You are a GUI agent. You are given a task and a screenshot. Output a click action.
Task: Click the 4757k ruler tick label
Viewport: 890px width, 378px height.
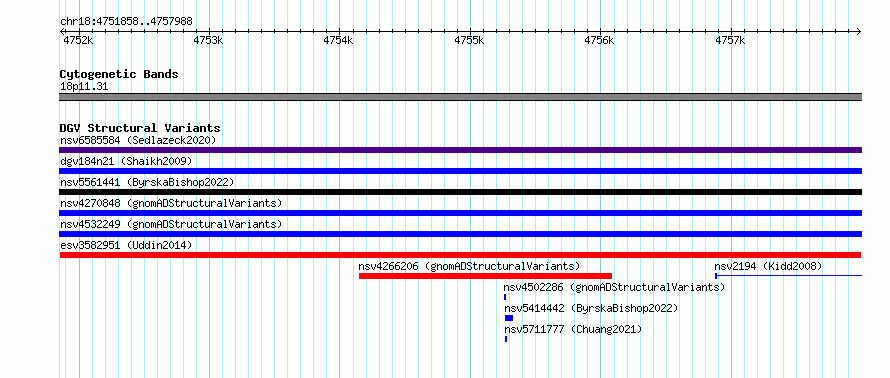click(730, 40)
